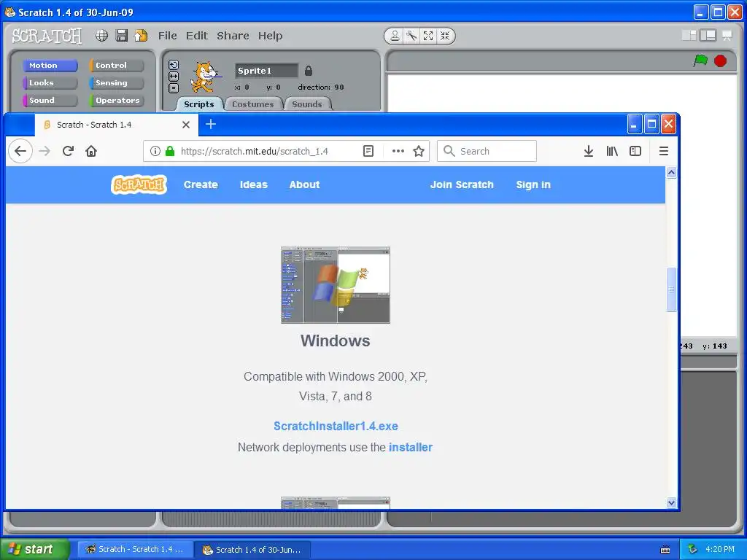Switch to presentation mode in Scratch

[727, 35]
